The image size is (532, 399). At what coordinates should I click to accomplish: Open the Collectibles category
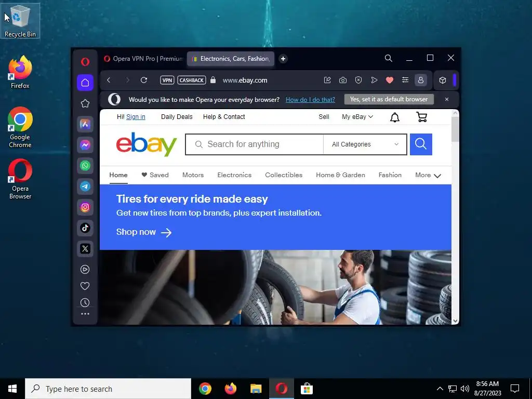[284, 175]
